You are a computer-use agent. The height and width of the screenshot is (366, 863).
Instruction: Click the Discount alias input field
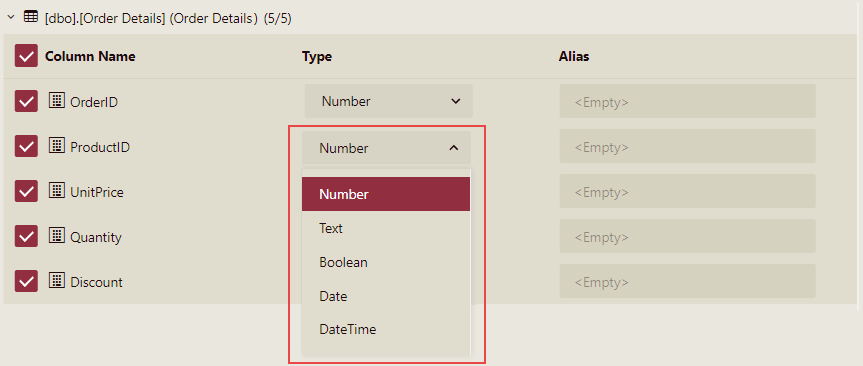pos(687,282)
